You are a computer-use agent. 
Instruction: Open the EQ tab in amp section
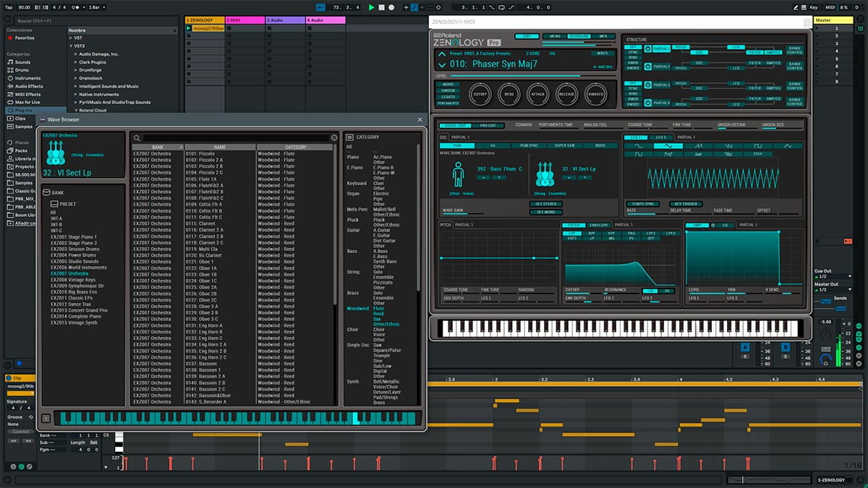point(724,225)
